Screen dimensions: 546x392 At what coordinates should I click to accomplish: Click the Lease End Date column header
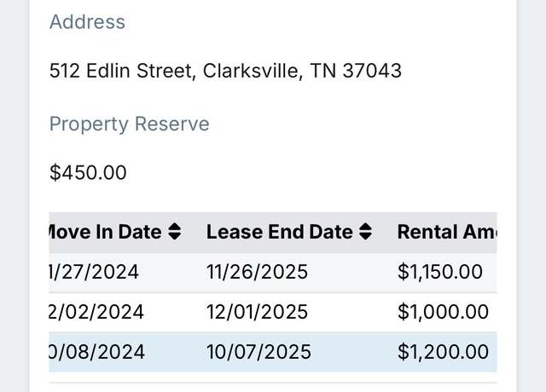[x=289, y=232]
